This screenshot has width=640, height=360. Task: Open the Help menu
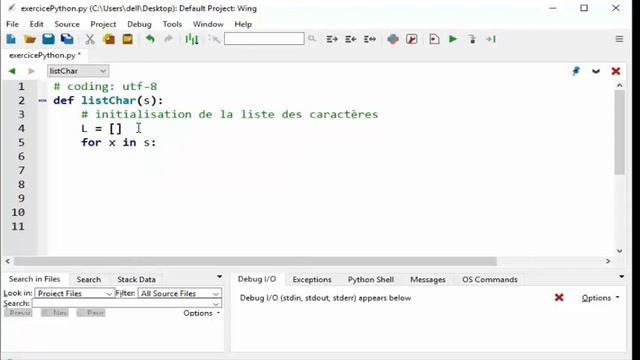tap(243, 24)
